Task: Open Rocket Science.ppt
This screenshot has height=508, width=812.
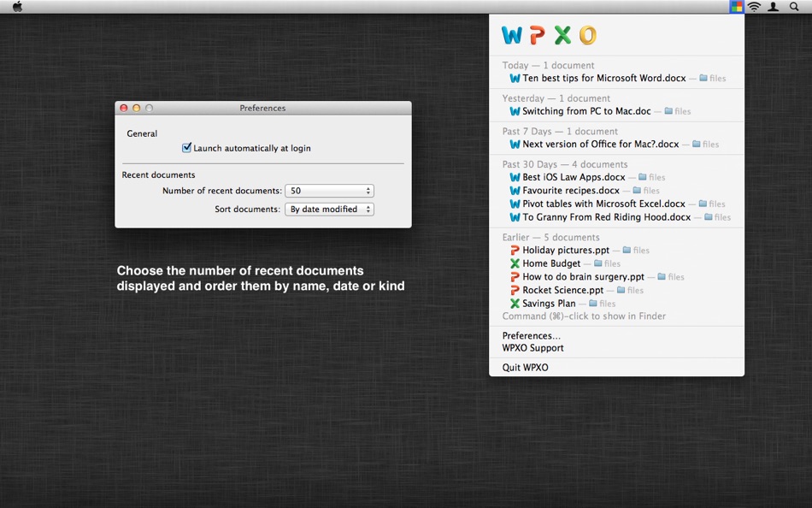Action: click(563, 290)
